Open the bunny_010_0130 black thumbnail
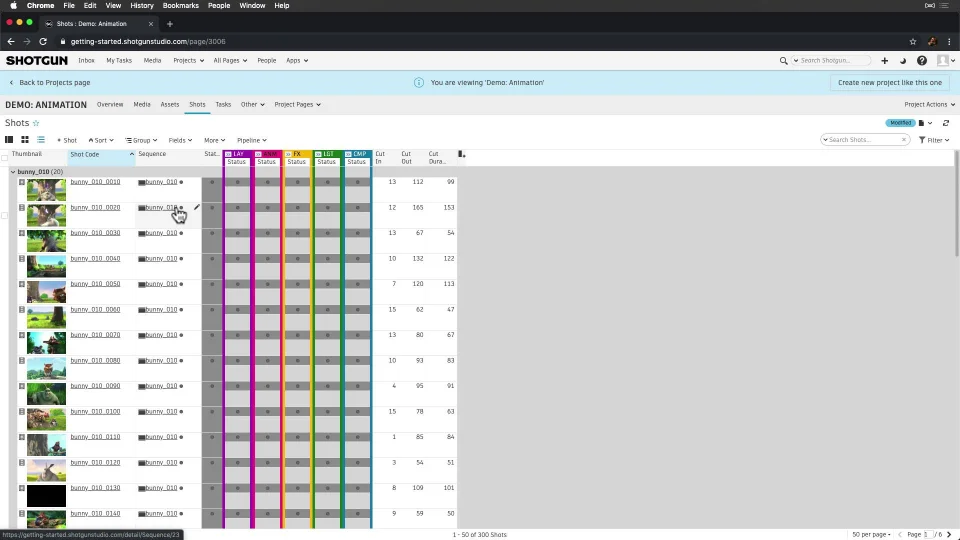The image size is (960, 540). coord(46,496)
